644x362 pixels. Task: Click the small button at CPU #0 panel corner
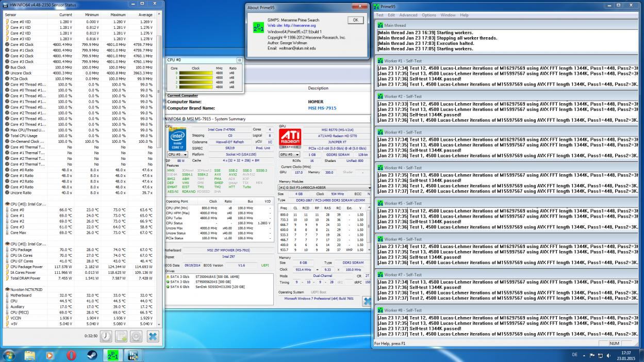pos(239,60)
